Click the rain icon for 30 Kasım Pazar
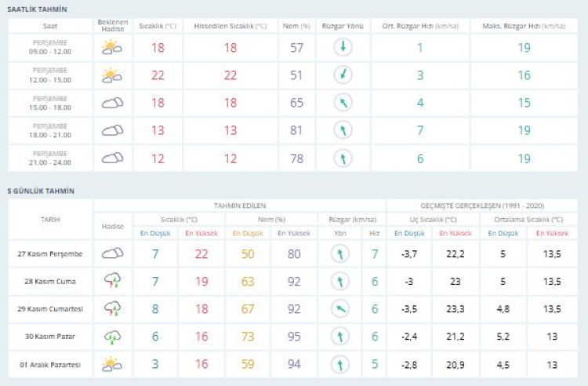The width and height of the screenshot is (588, 386). (x=113, y=336)
